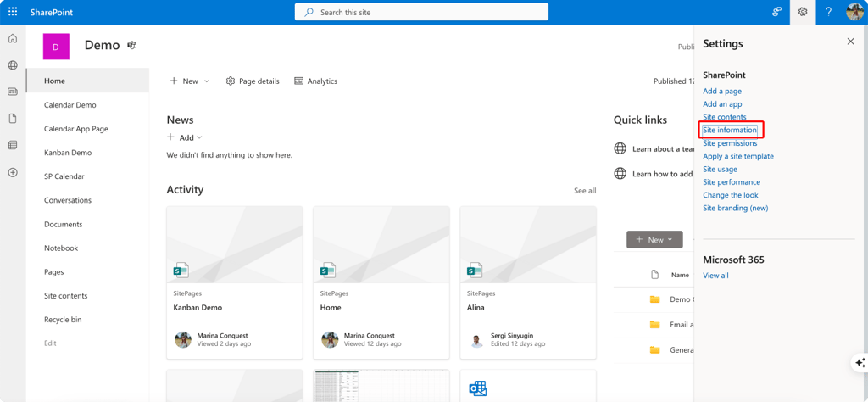Click the Settings gear icon in header
Viewport: 868px width, 402px height.
click(x=803, y=12)
